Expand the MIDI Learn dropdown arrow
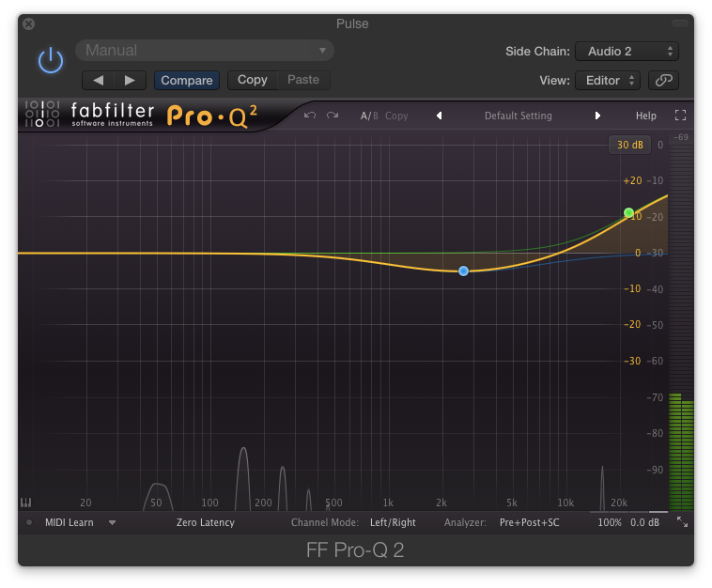712x588 pixels. [x=112, y=522]
